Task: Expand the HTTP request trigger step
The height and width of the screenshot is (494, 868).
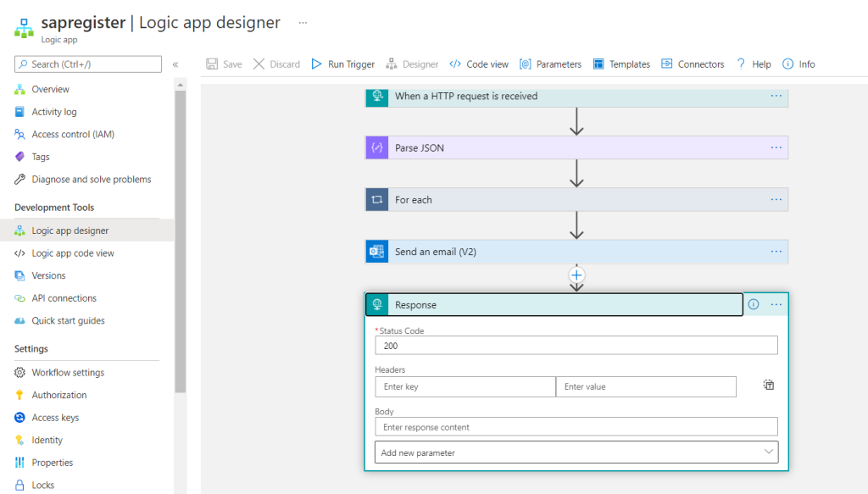Action: pos(576,97)
